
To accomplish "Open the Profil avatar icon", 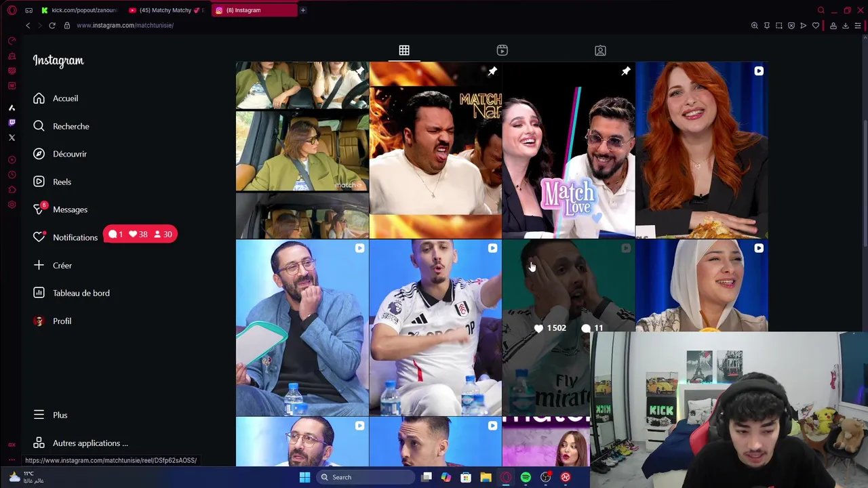I will [x=39, y=321].
